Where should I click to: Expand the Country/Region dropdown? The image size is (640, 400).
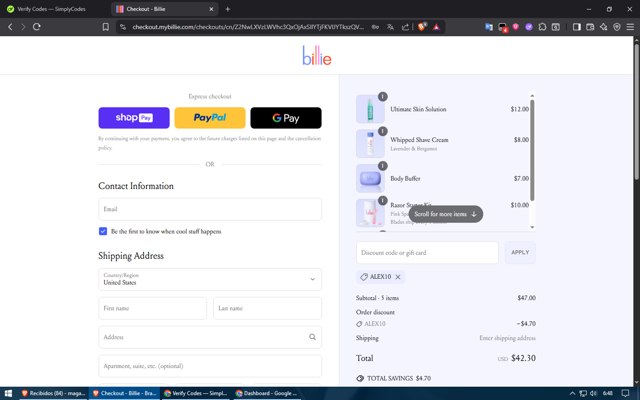pyautogui.click(x=210, y=279)
